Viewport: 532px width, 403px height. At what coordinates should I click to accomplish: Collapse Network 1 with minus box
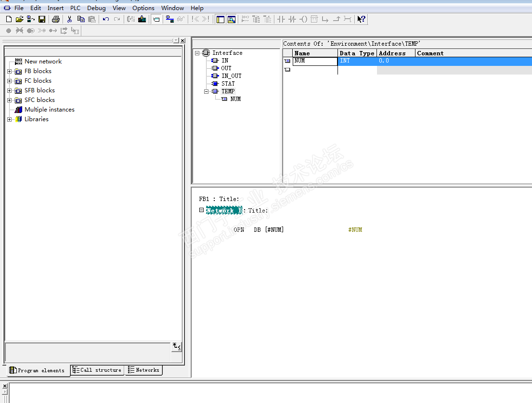[202, 210]
